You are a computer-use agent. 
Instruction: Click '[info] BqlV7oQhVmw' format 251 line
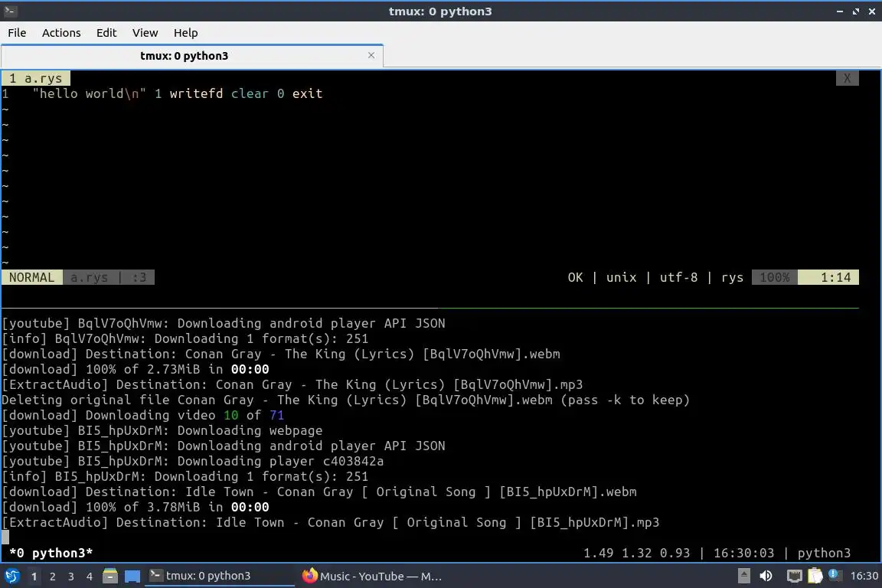click(x=185, y=338)
